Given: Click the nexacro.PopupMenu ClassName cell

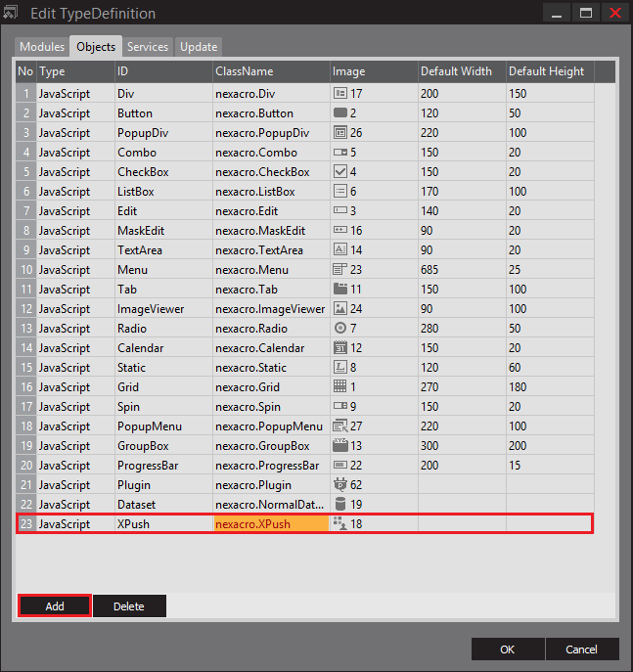Looking at the screenshot, I should tap(271, 426).
